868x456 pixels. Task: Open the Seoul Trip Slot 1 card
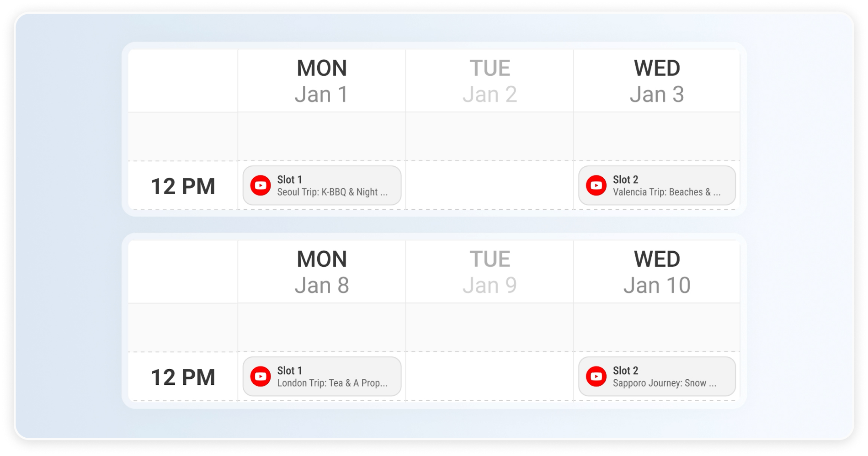pyautogui.click(x=331, y=186)
